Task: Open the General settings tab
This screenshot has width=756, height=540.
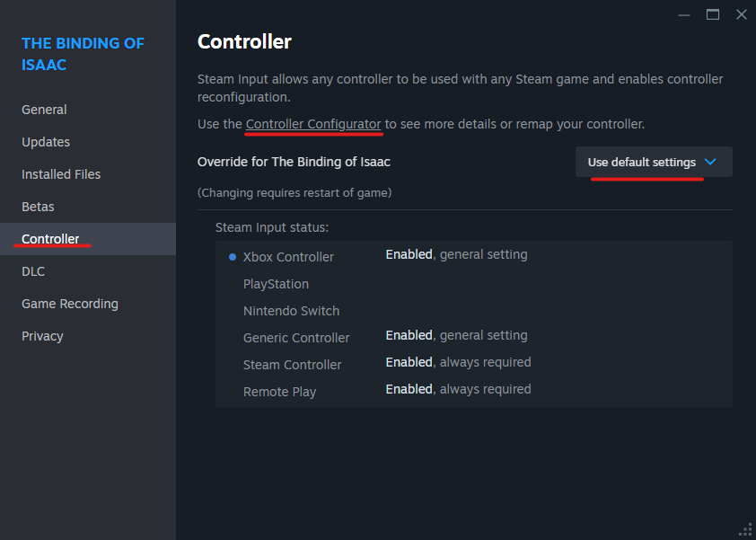Action: click(44, 110)
